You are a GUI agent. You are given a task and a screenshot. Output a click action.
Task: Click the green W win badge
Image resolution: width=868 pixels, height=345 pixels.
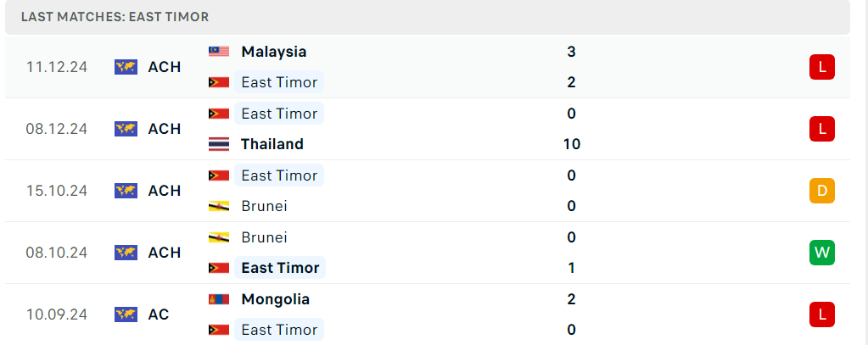pos(821,253)
